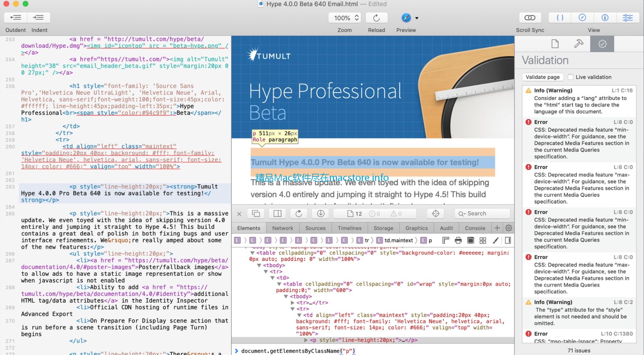Click the 12 resources count indicator
The height and width of the screenshot is (355, 644).
tap(354, 214)
